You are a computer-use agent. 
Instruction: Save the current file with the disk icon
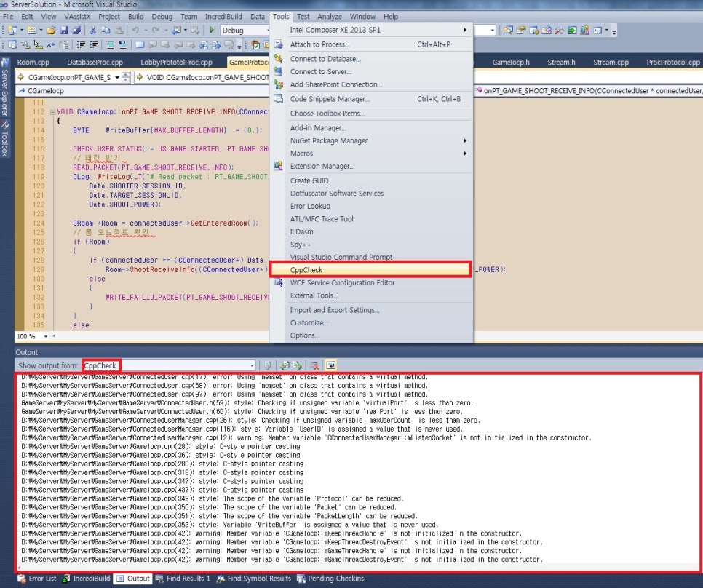pos(63,30)
